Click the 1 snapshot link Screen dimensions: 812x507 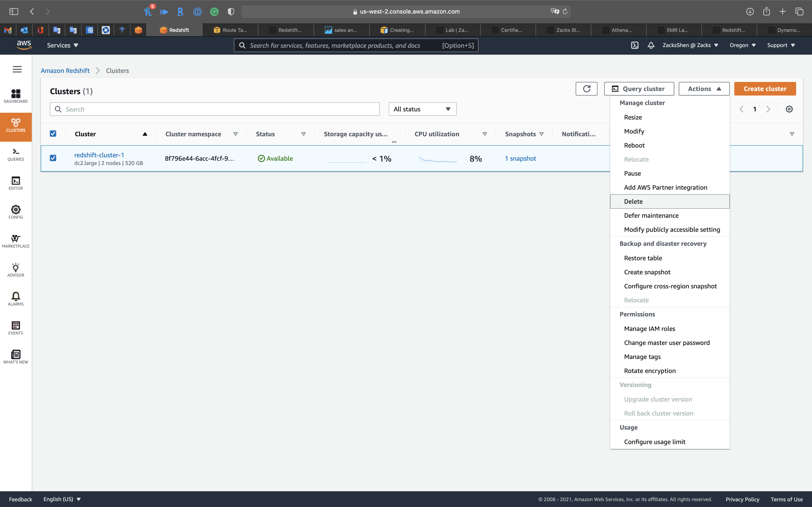[x=520, y=159]
